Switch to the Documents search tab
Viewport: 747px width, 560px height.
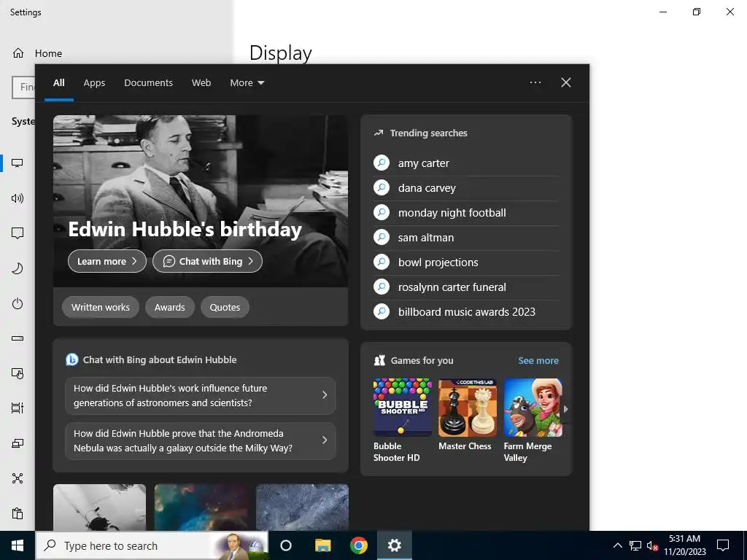point(149,83)
